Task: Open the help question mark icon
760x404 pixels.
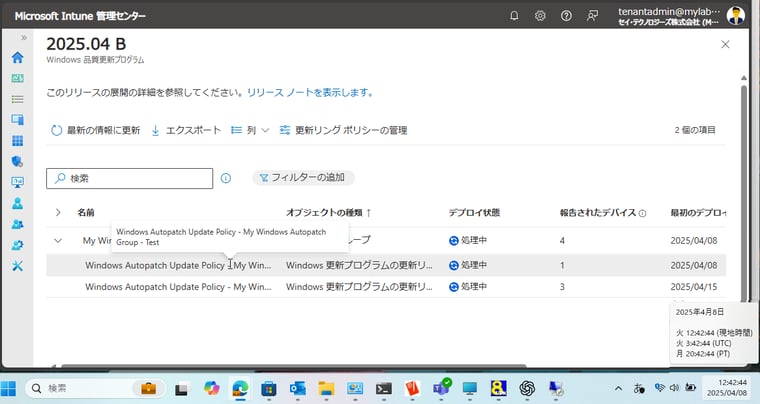Action: click(566, 16)
